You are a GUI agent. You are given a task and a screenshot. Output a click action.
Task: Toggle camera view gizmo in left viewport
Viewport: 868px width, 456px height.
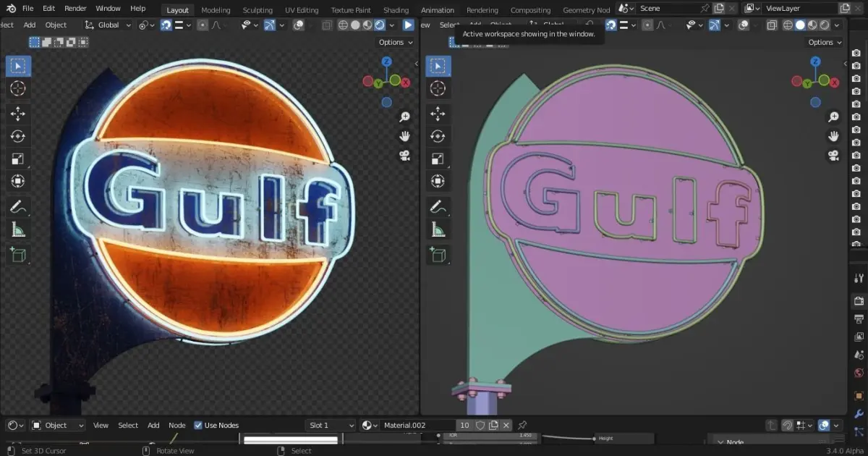(405, 156)
